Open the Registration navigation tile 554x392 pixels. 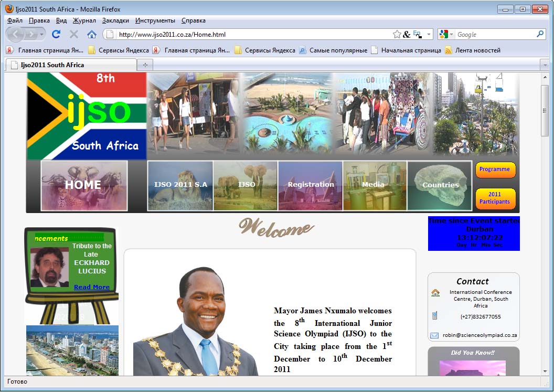[310, 186]
